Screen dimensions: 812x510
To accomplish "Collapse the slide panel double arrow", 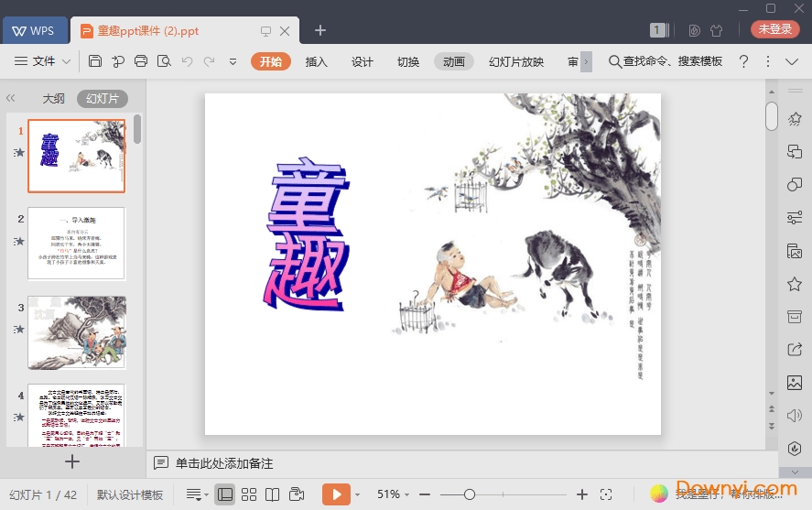I will click(x=10, y=98).
